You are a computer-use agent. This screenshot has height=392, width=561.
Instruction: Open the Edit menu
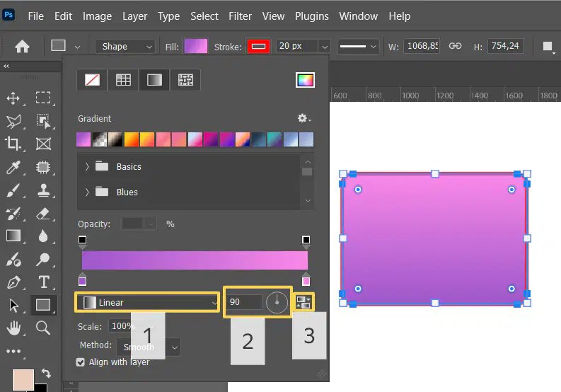[63, 16]
